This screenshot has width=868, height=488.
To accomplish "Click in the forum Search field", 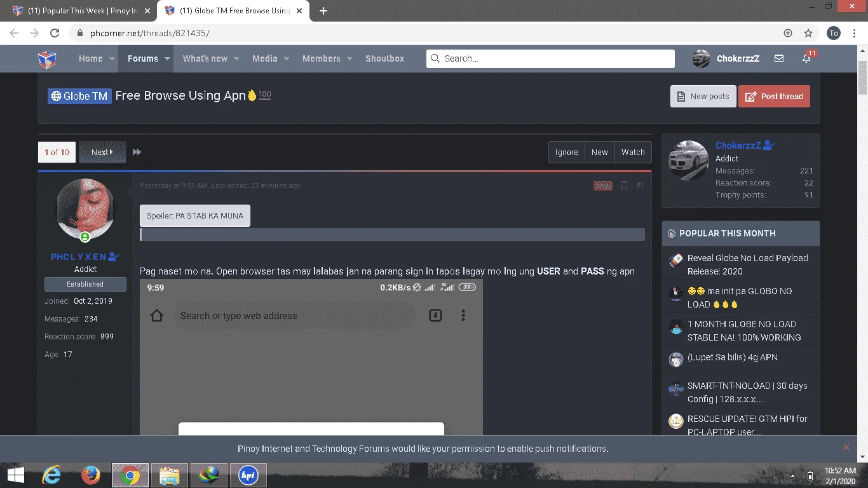I will 550,58.
